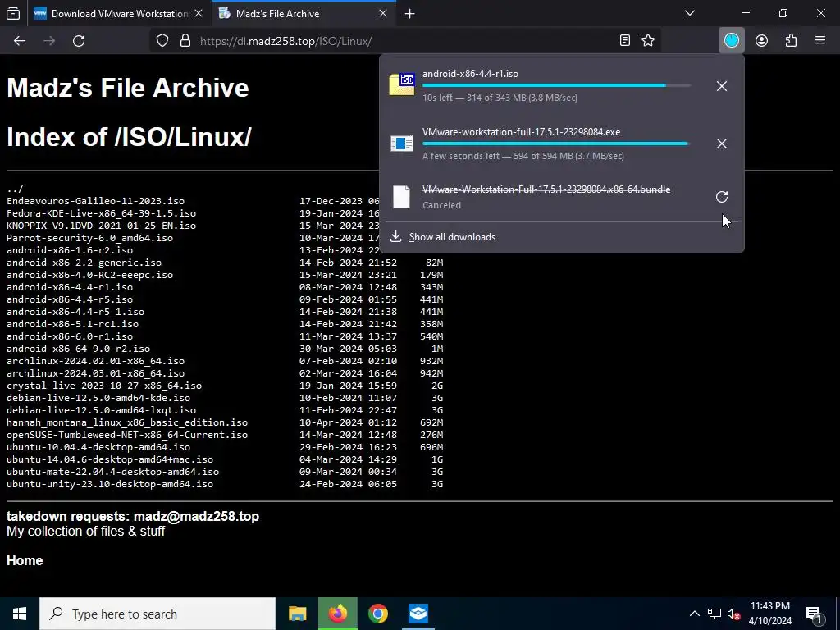Download openSUSE-Tumbleweed-NET-x86_64-Current.iso

127,435
